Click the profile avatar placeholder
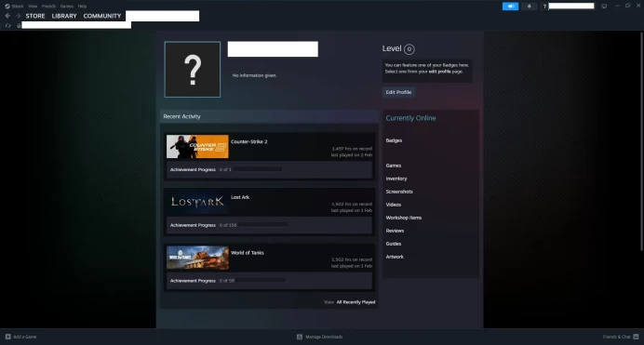Viewport: 644px width, 345px height. [193, 70]
